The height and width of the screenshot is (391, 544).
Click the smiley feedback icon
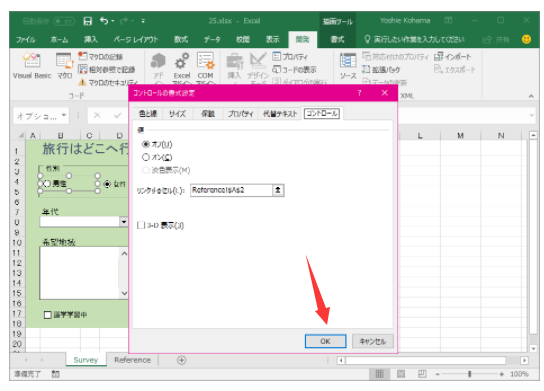tap(526, 39)
